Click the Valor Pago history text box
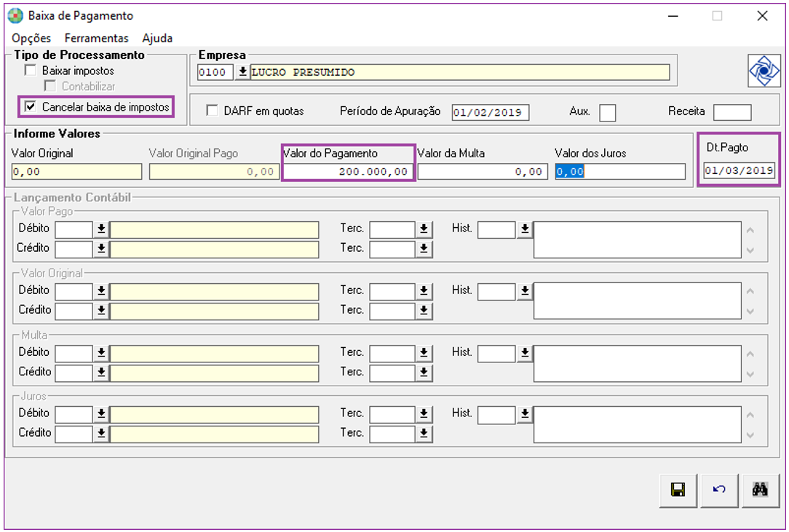This screenshot has height=532, width=789. click(637, 239)
